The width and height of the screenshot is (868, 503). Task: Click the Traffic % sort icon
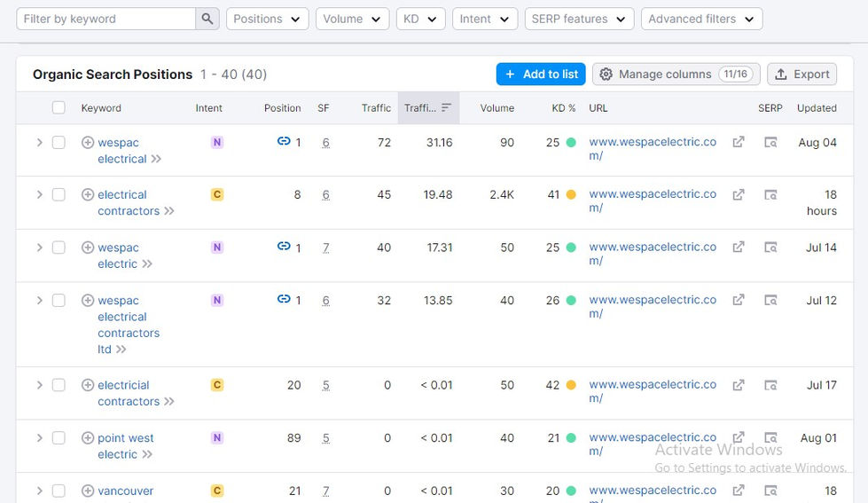pyautogui.click(x=446, y=108)
